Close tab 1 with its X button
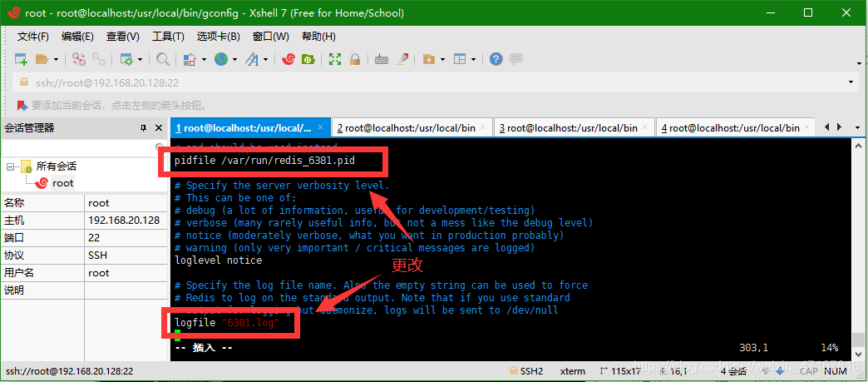This screenshot has height=382, width=868. tap(321, 127)
